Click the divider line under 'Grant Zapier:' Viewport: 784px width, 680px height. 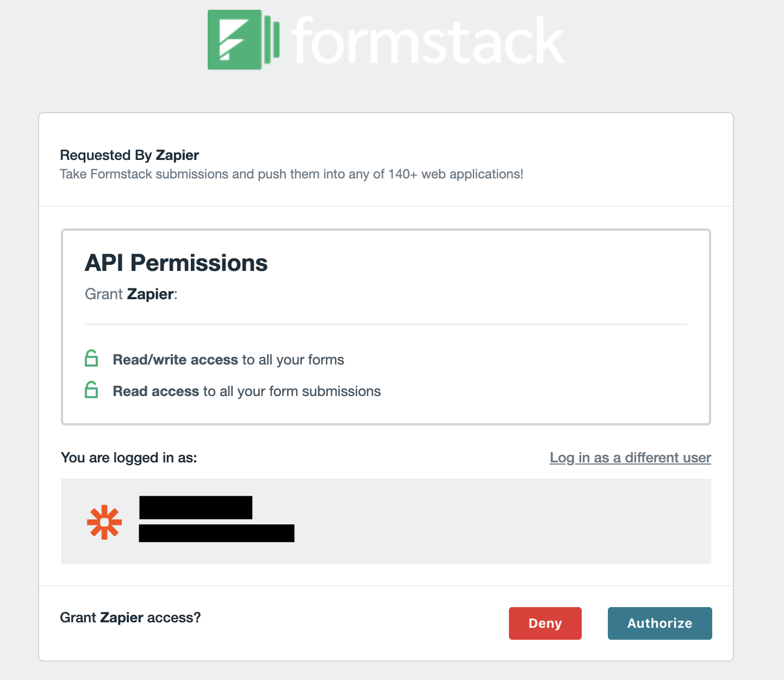tap(386, 324)
